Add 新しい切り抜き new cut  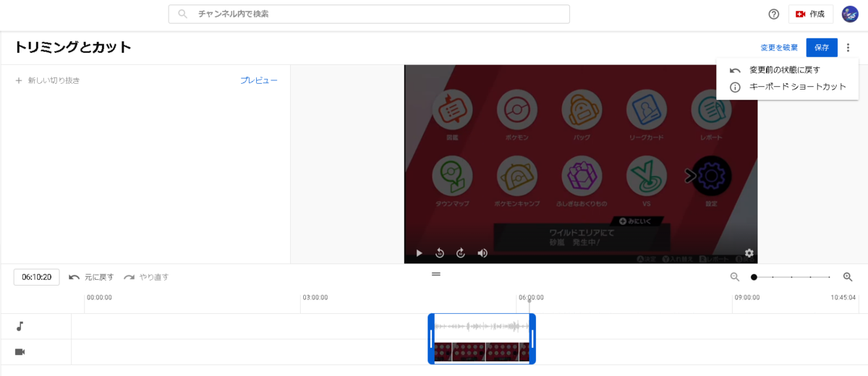[x=48, y=80]
